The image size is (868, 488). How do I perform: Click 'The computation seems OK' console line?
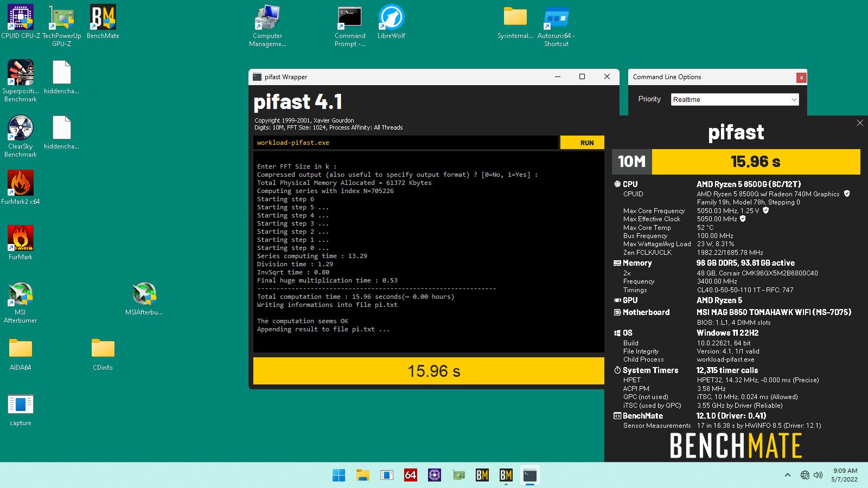[303, 321]
